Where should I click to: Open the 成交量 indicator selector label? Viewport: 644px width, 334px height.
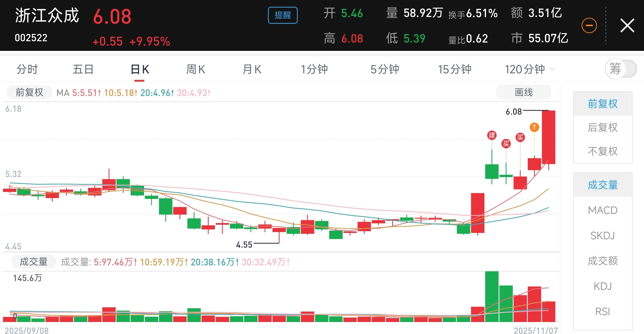coord(33,262)
